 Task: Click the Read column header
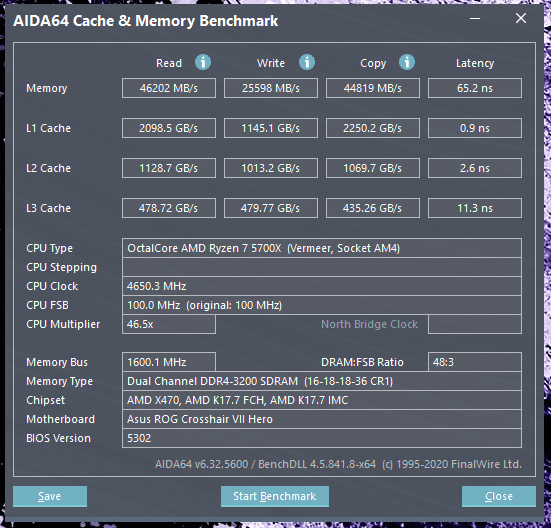click(x=169, y=63)
